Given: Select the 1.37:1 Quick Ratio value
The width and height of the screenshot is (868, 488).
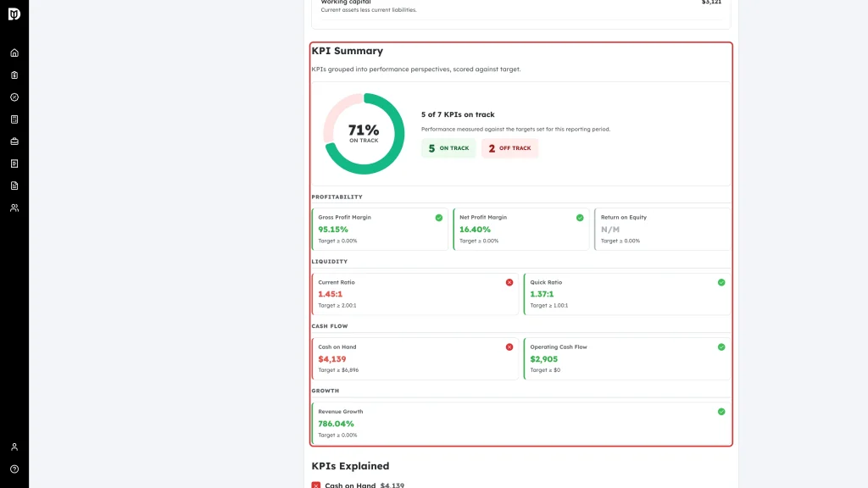Looking at the screenshot, I should point(542,294).
